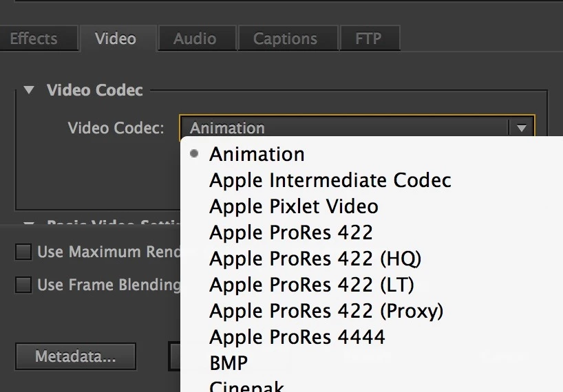Click the Video Codec dropdown arrow
This screenshot has height=392, width=563.
click(521, 128)
